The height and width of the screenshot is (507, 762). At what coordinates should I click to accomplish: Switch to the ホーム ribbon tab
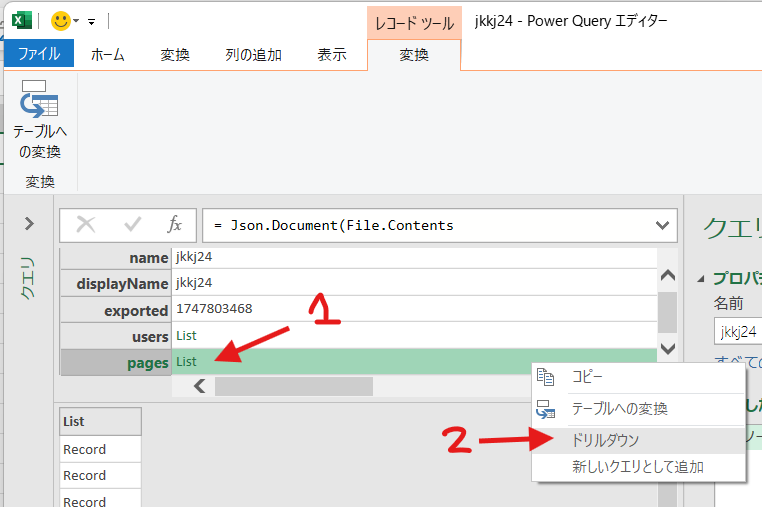click(x=107, y=54)
